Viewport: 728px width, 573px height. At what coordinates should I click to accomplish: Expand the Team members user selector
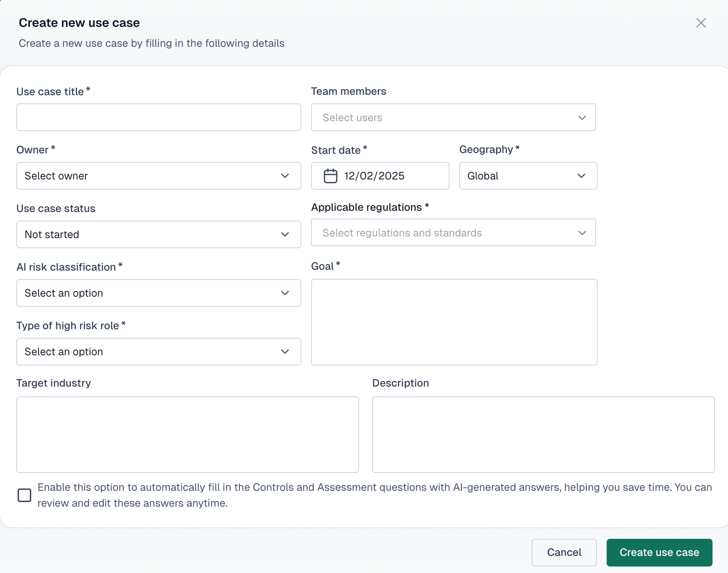tap(453, 117)
